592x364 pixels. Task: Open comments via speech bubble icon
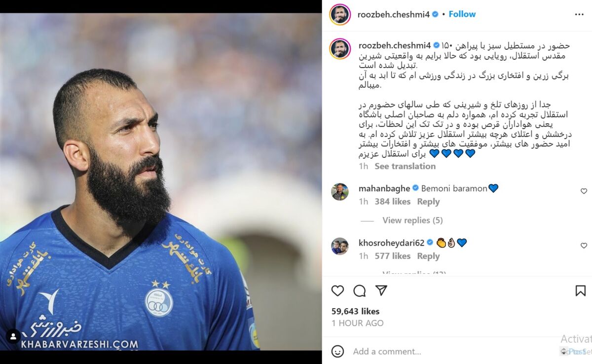pos(360,291)
